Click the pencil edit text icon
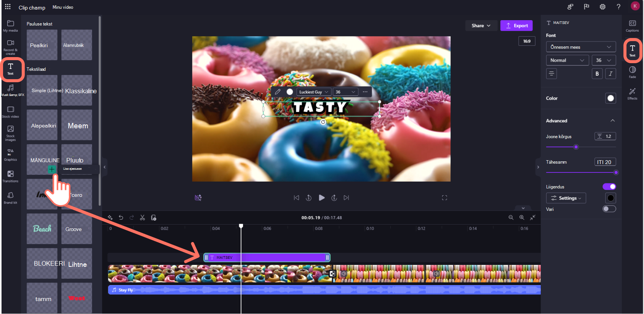Viewport: 644px width, 314px height. pyautogui.click(x=278, y=92)
